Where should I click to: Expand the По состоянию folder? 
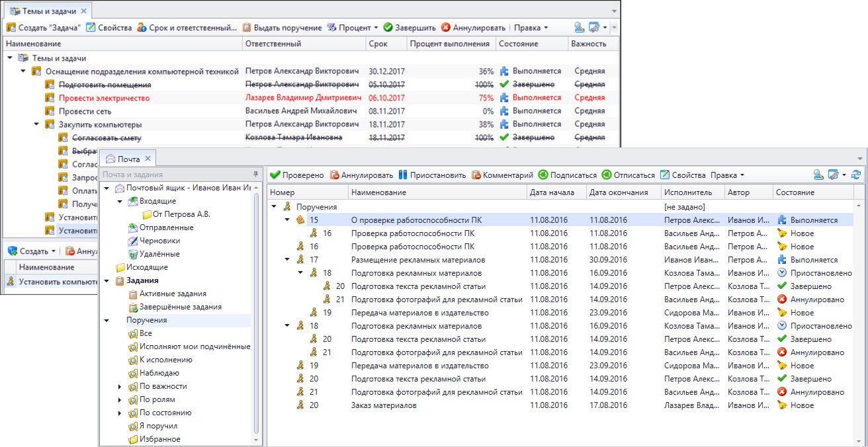coord(120,413)
